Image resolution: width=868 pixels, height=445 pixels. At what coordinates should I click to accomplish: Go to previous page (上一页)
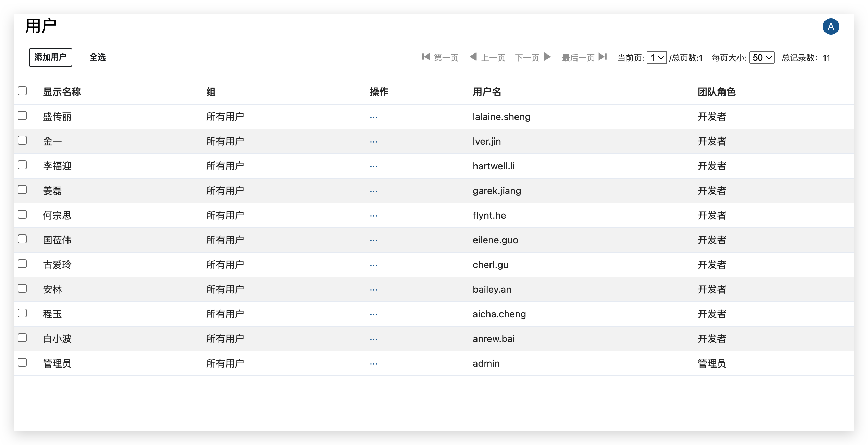(x=487, y=57)
